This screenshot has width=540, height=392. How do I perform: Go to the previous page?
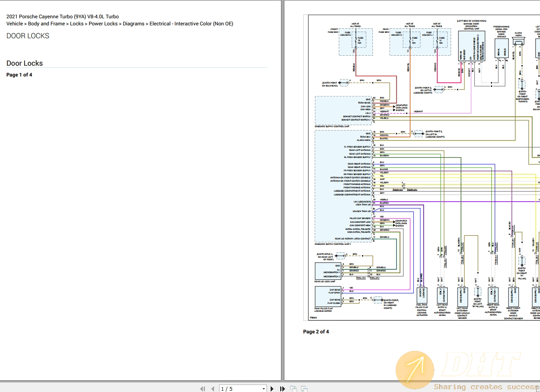point(212,389)
